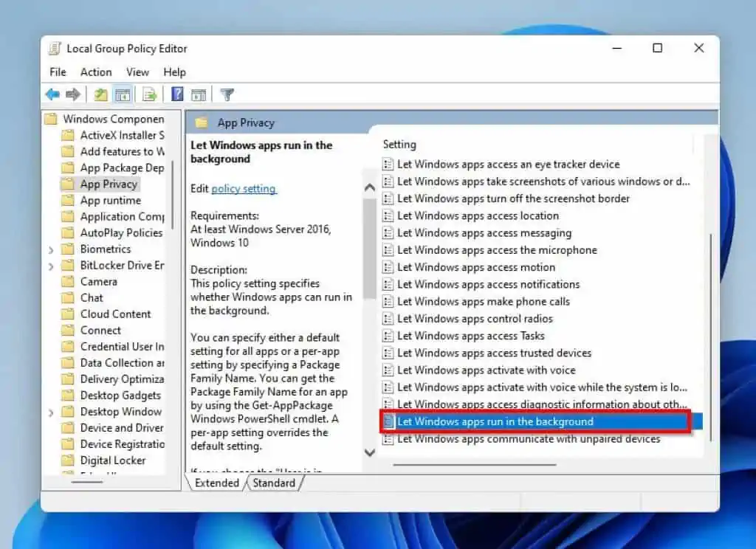Select the App Privacy folder in the tree
This screenshot has width=756, height=549.
(x=107, y=184)
